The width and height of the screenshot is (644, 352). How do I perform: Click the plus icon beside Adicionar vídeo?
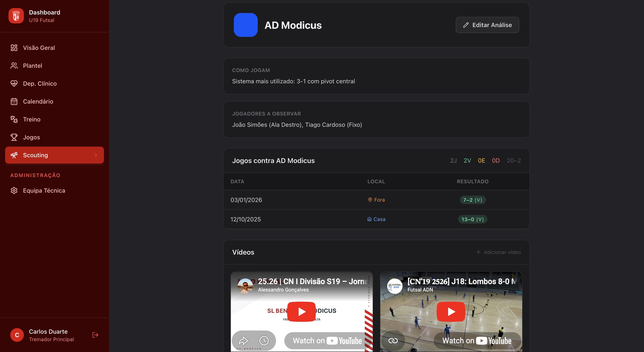[x=478, y=252]
